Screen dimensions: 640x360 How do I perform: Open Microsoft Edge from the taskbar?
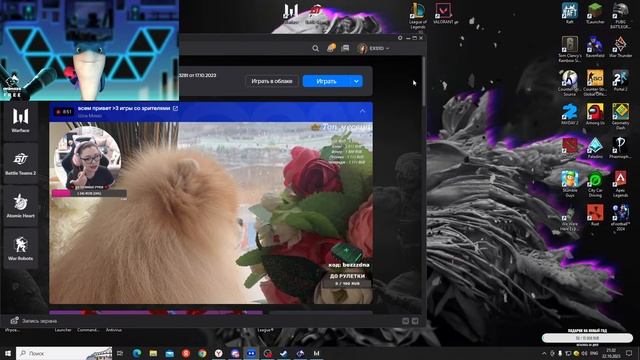pos(137,353)
